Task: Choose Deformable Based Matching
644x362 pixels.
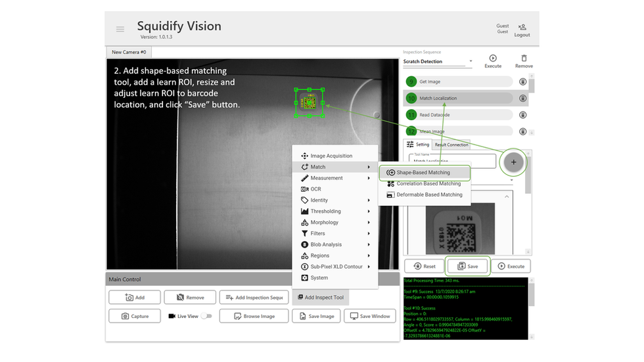Action: [x=425, y=194]
